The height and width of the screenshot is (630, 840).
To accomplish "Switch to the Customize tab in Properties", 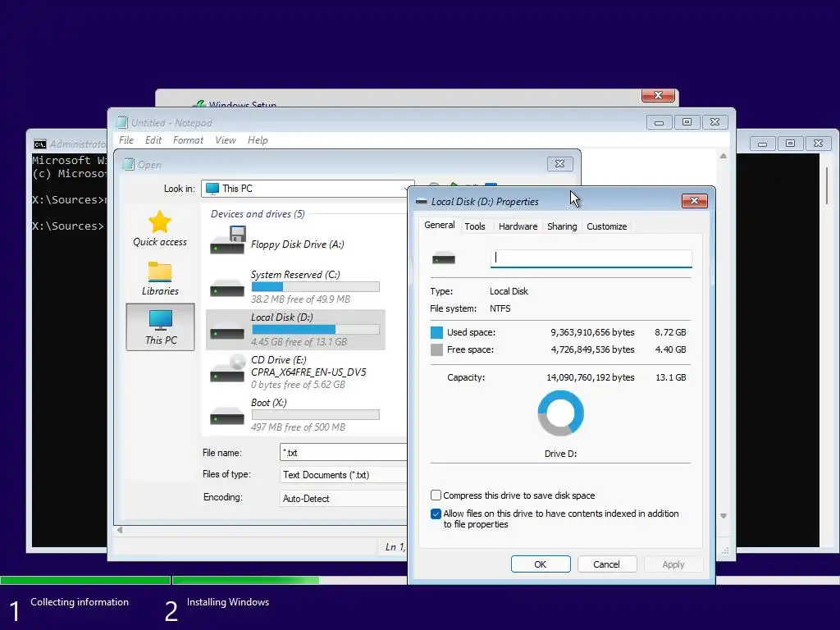I will tap(606, 226).
